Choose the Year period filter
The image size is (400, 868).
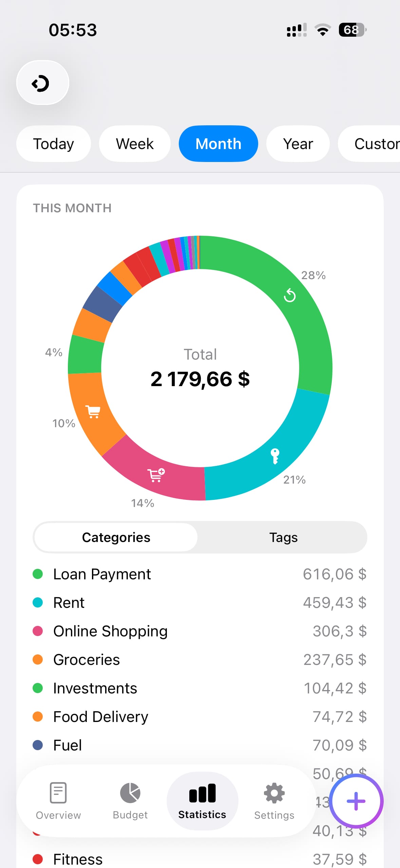coord(298,144)
